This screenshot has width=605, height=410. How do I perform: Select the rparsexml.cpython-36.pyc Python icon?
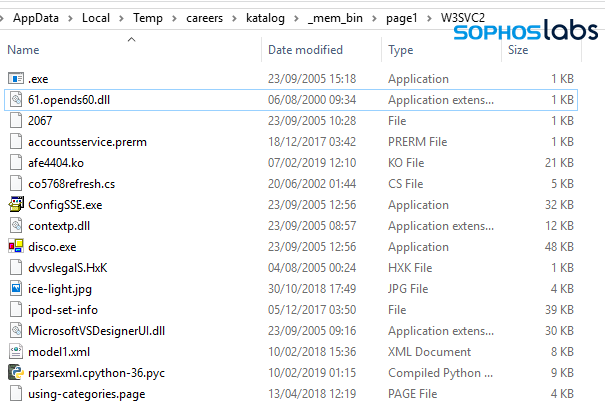[x=16, y=372]
